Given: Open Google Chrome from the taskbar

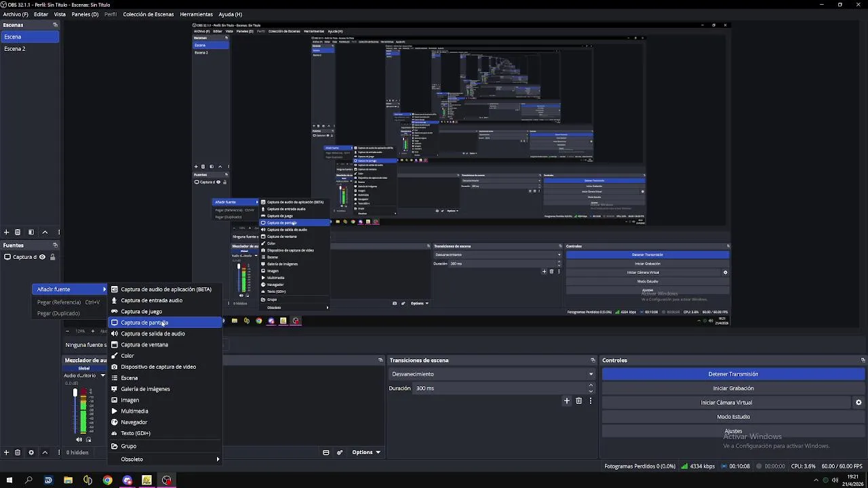Looking at the screenshot, I should [x=107, y=480].
